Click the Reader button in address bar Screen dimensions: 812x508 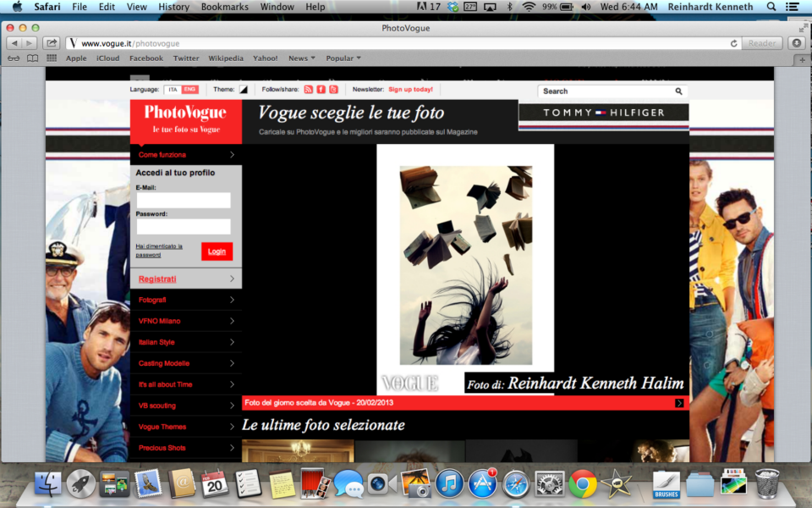click(x=762, y=43)
